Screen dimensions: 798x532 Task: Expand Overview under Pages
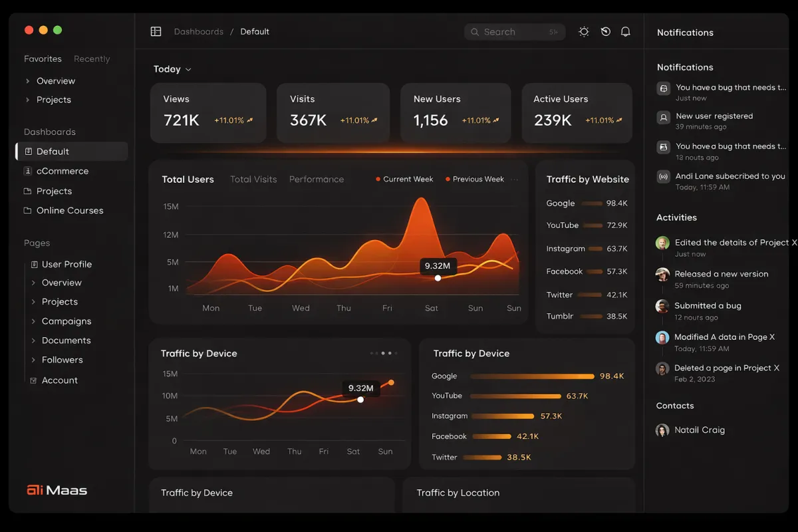click(x=33, y=283)
